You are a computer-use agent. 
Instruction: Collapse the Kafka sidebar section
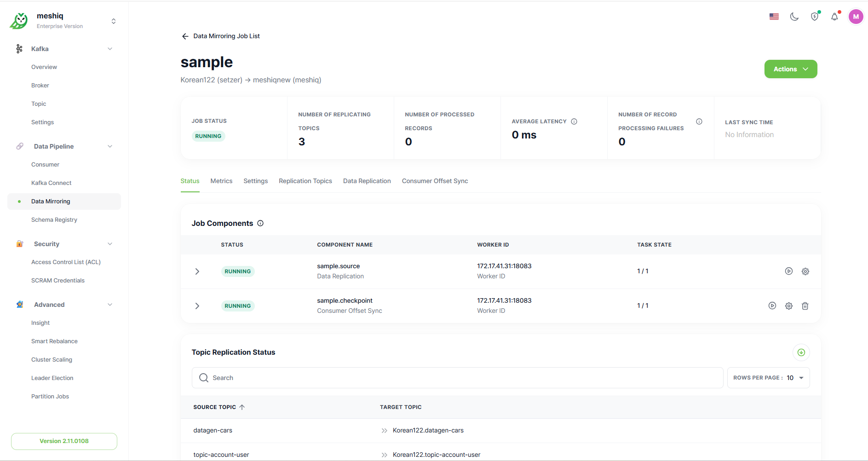tap(110, 49)
